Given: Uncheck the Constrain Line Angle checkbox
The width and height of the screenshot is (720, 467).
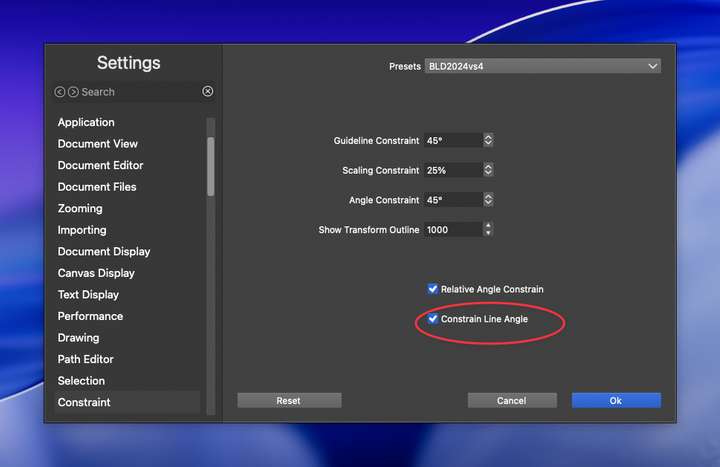Looking at the screenshot, I should [x=433, y=319].
